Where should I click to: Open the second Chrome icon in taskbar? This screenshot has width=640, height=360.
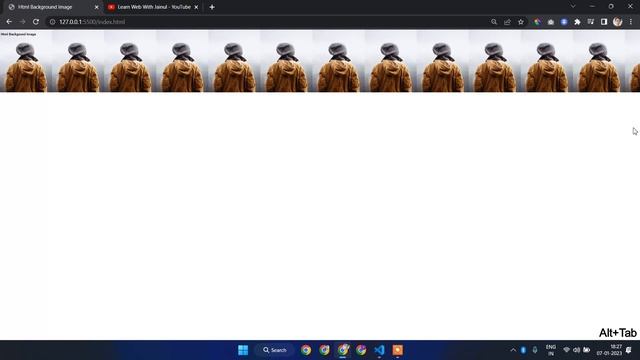tap(324, 350)
